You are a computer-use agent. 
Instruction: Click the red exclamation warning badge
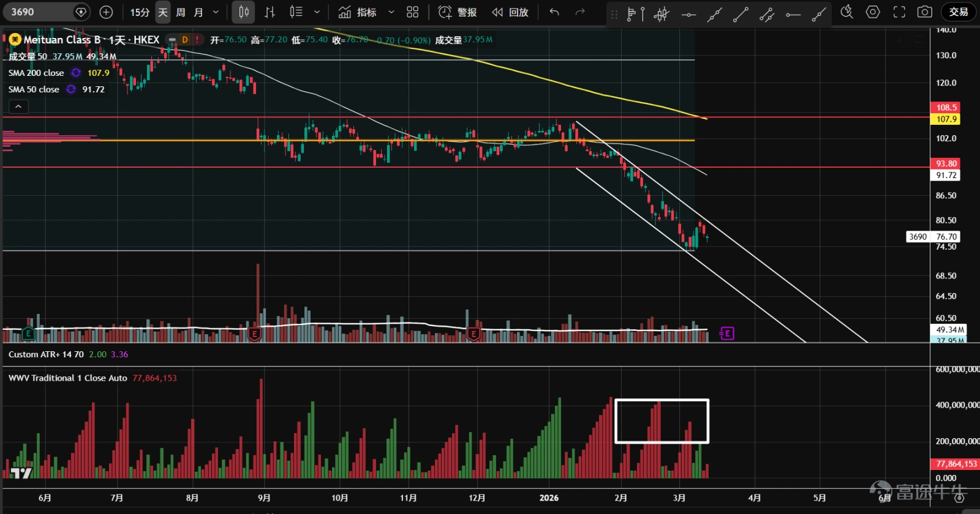[x=197, y=40]
